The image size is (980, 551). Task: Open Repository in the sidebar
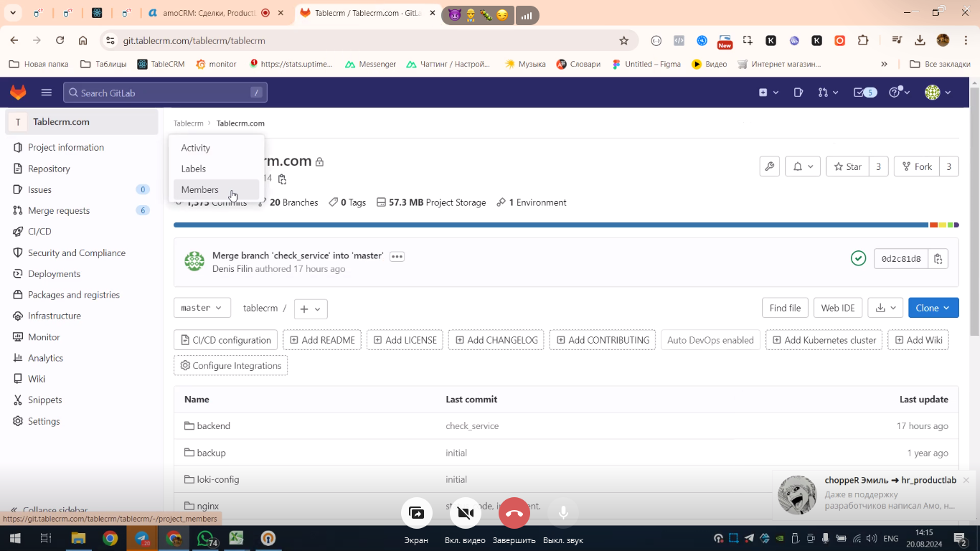(82, 169)
